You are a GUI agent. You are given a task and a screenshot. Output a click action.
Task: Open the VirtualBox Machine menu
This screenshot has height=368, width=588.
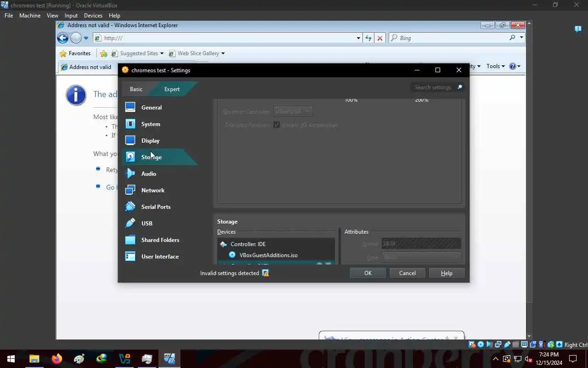coord(30,15)
